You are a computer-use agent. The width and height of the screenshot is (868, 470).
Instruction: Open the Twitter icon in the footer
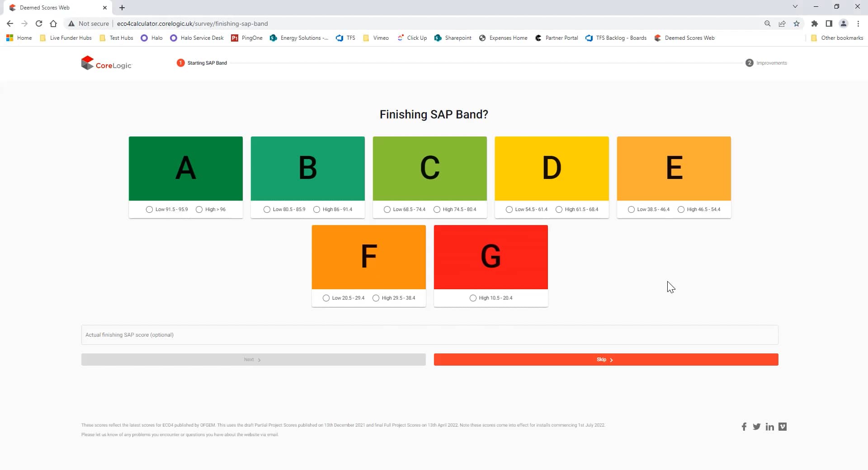coord(757,427)
